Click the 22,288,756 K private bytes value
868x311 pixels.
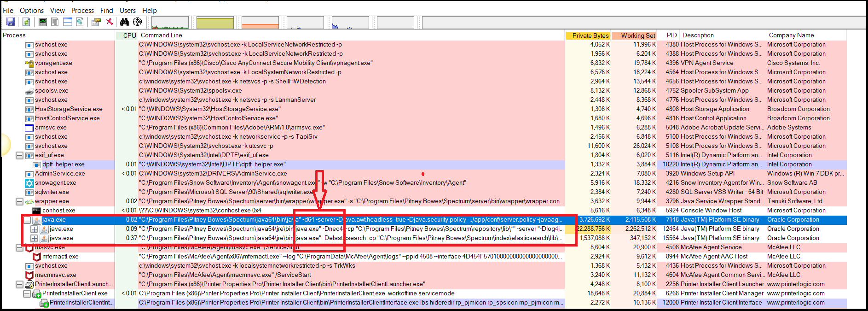[593, 229]
